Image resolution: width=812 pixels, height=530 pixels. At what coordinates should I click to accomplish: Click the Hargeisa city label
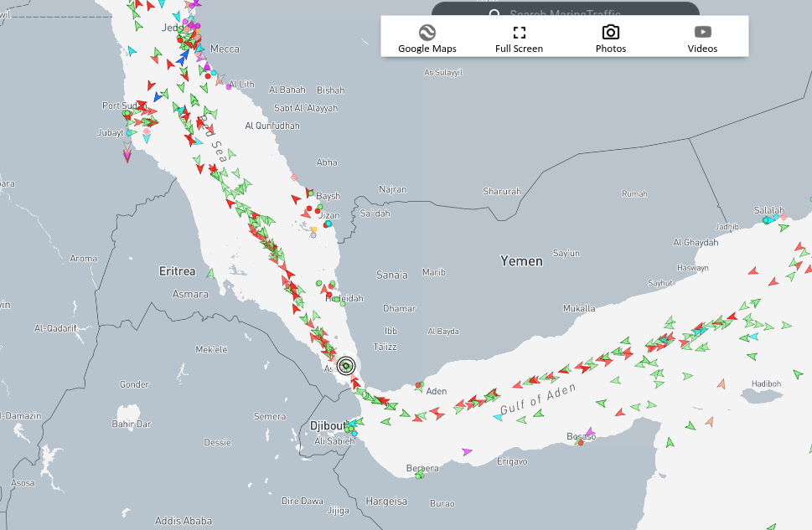click(x=386, y=501)
